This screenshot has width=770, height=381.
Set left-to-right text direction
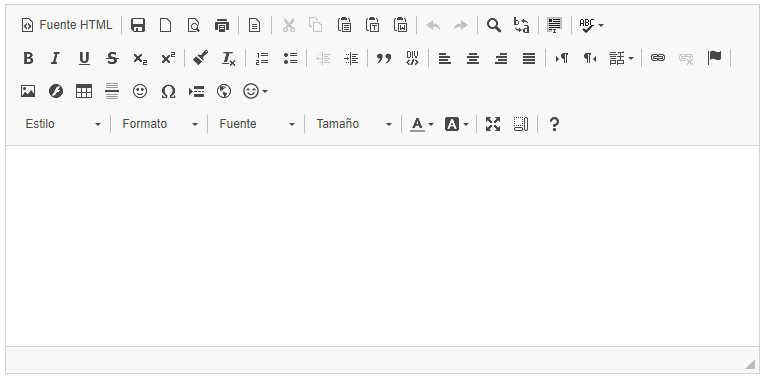562,58
